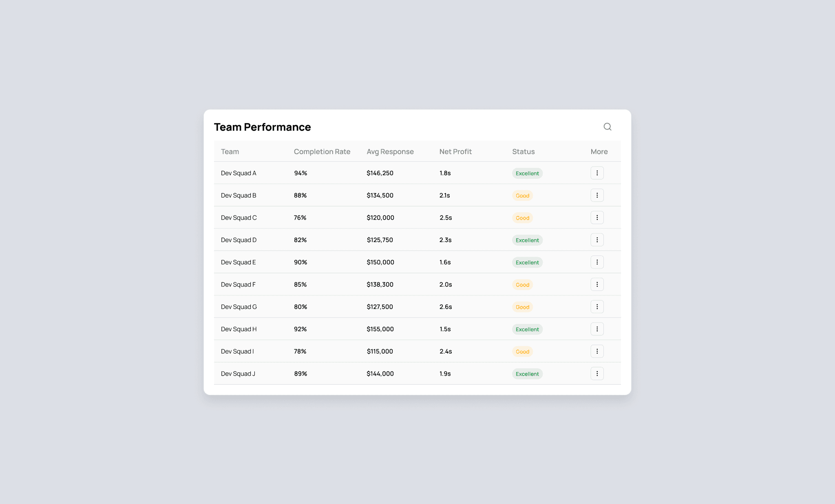Open the three-dot menu for Dev Squad F
The image size is (835, 504).
coord(597,284)
